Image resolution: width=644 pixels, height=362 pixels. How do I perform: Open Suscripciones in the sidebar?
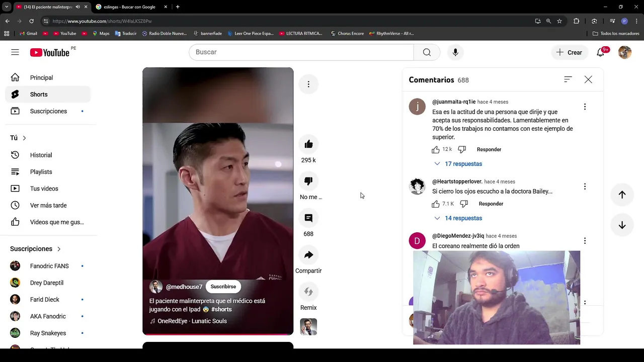[48, 111]
